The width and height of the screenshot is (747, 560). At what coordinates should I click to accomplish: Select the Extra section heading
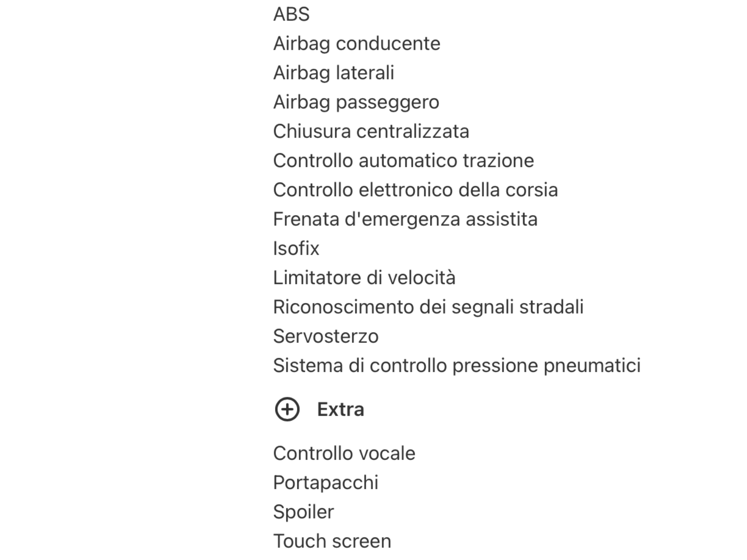click(x=341, y=409)
